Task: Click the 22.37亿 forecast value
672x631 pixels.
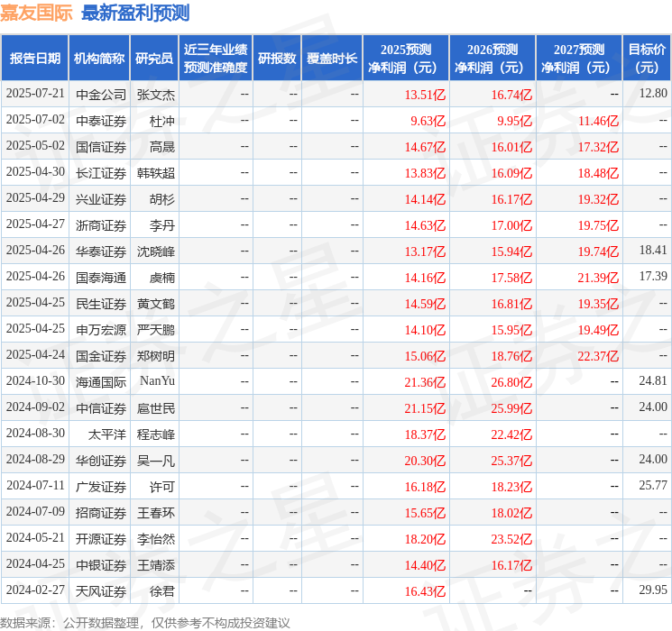Action: click(x=598, y=356)
